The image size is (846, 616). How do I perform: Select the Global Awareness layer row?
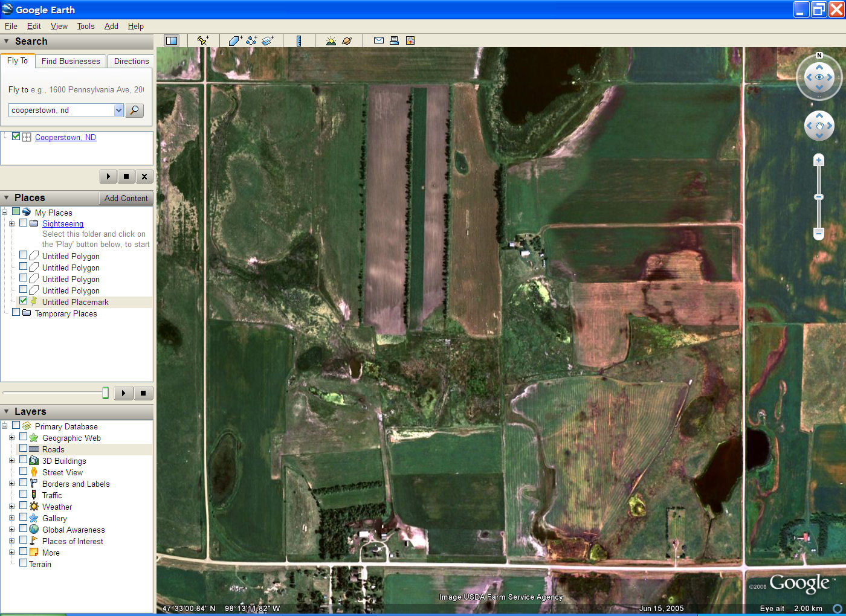73,530
